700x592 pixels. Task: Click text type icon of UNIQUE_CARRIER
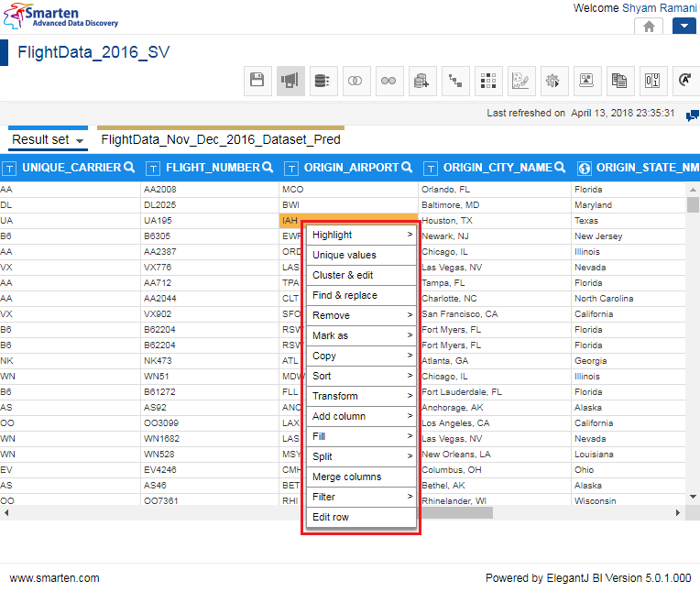[x=9, y=169]
